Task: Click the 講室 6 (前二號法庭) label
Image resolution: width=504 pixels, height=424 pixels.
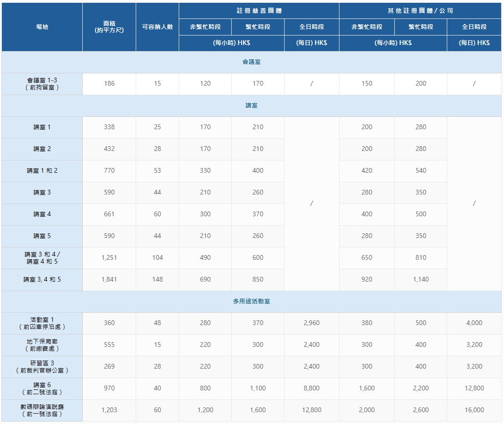Action: (42, 389)
